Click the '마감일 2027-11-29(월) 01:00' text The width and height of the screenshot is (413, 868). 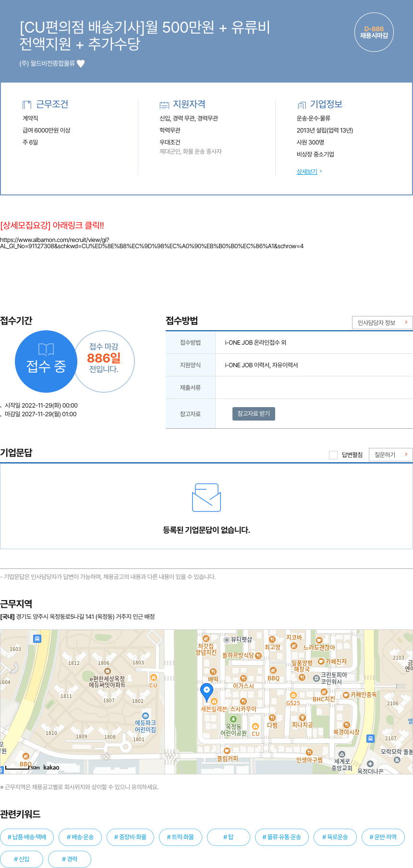[x=40, y=414]
